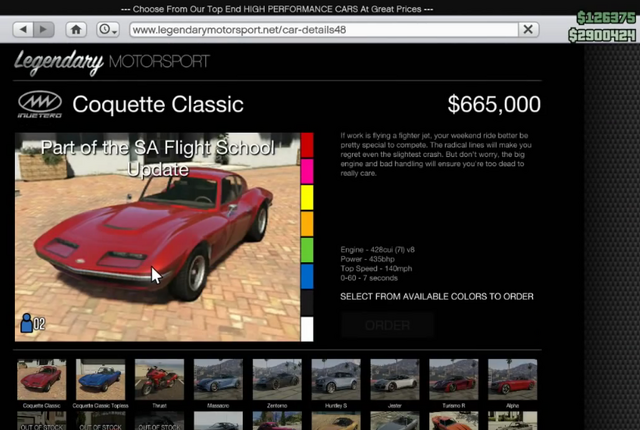Select the blue color swatch
640x430 pixels.
307,276
